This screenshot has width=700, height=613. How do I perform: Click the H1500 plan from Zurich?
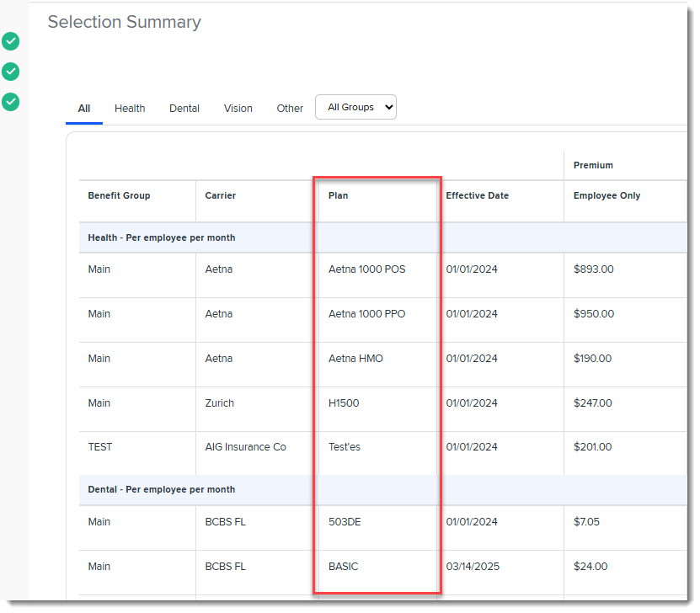[x=344, y=403]
